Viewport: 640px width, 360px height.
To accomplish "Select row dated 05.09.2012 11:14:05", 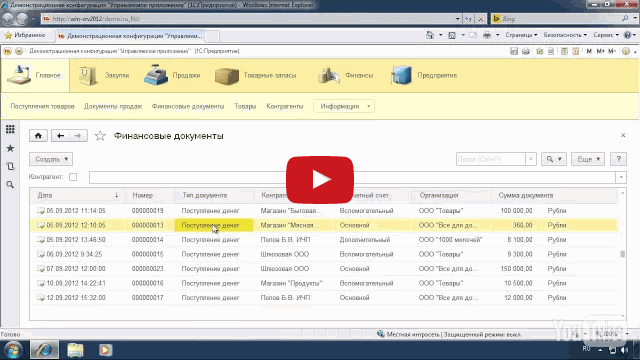I will pos(324,211).
